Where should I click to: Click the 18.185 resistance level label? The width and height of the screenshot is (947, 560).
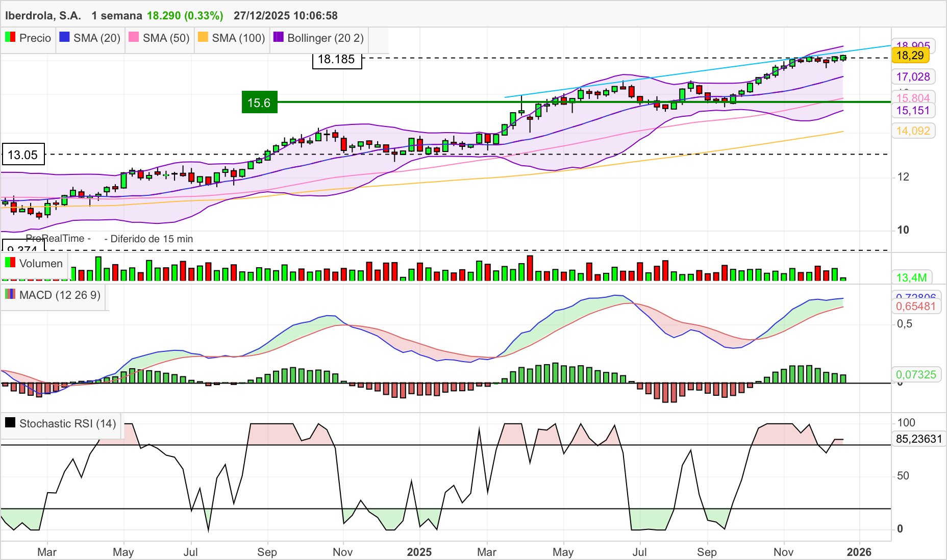pyautogui.click(x=336, y=59)
